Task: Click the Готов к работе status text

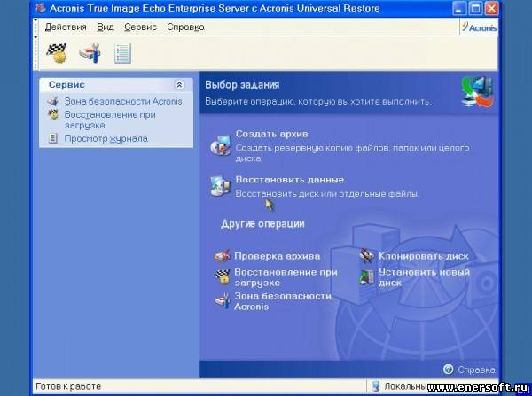Action: click(x=68, y=386)
